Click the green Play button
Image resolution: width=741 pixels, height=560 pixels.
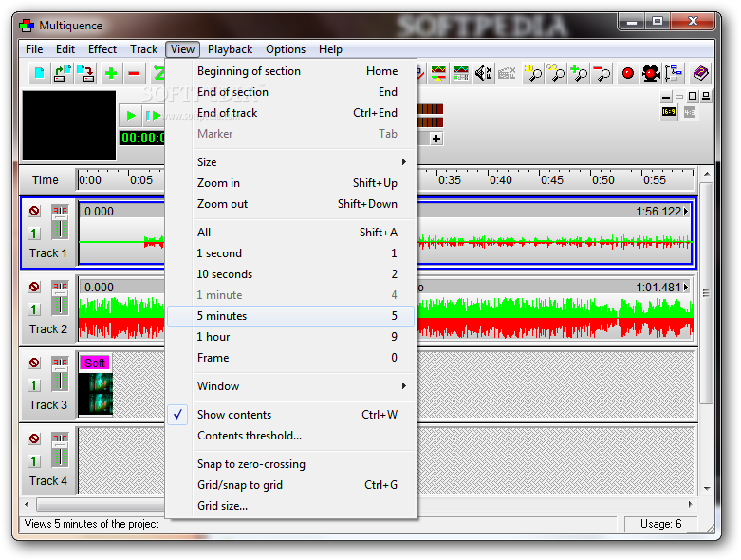tap(131, 115)
